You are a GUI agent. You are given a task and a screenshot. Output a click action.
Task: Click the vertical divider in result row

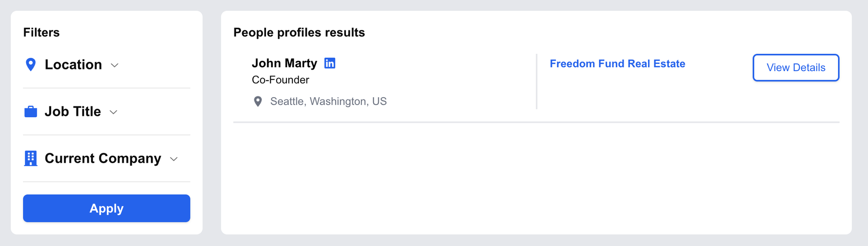(x=537, y=82)
